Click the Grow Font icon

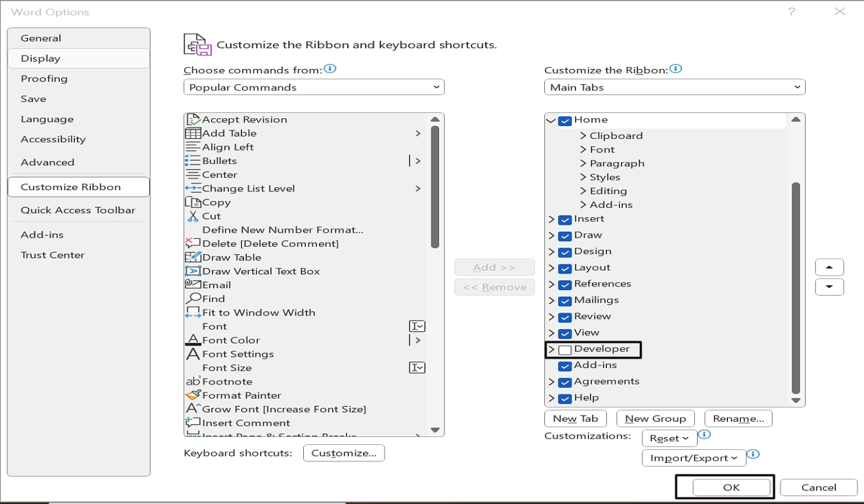pyautogui.click(x=193, y=409)
